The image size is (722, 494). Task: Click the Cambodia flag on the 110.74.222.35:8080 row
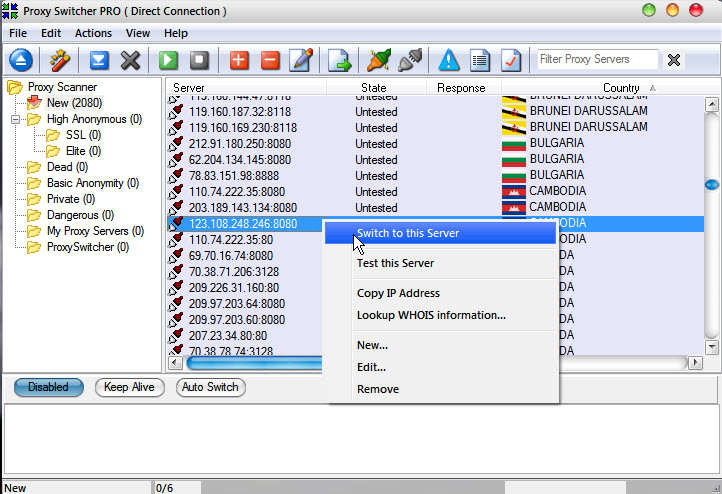pos(514,192)
